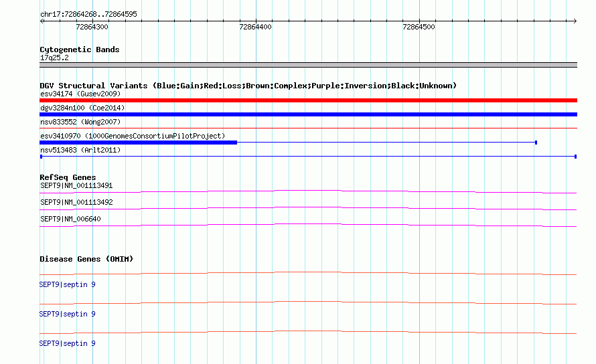Click the blue dgv3284n100 Coe2014 variant bar
This screenshot has height=364, width=596.
click(x=308, y=114)
